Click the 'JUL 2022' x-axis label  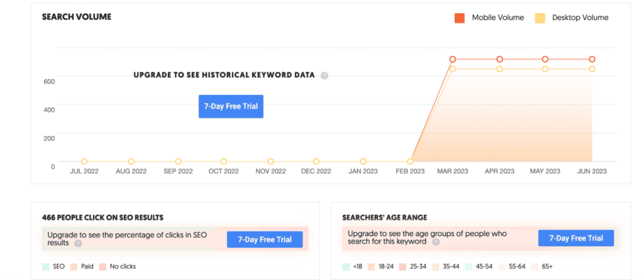click(x=84, y=171)
